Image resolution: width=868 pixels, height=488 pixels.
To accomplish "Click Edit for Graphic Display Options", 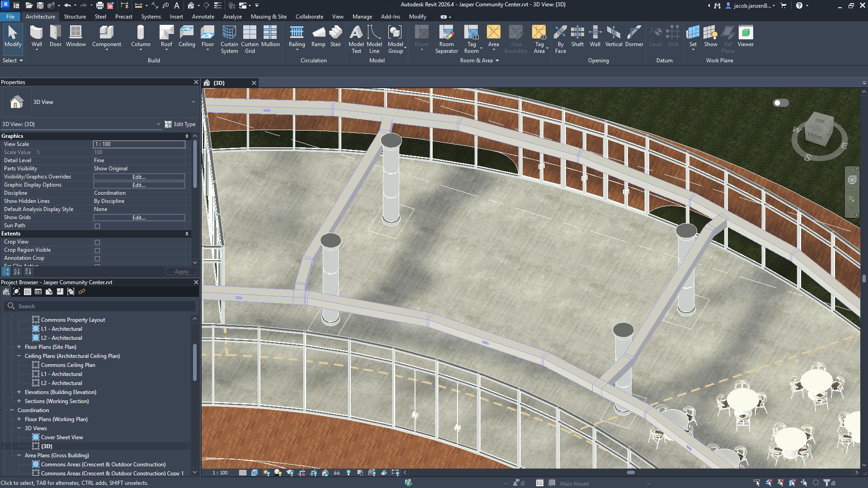I will coord(139,185).
